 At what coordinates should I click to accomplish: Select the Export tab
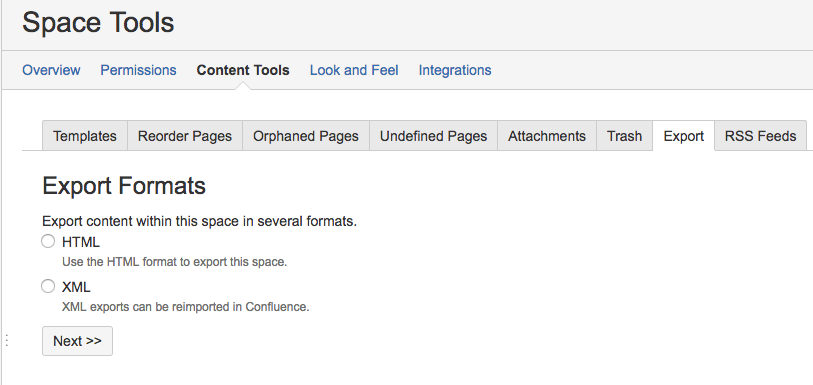tap(683, 136)
